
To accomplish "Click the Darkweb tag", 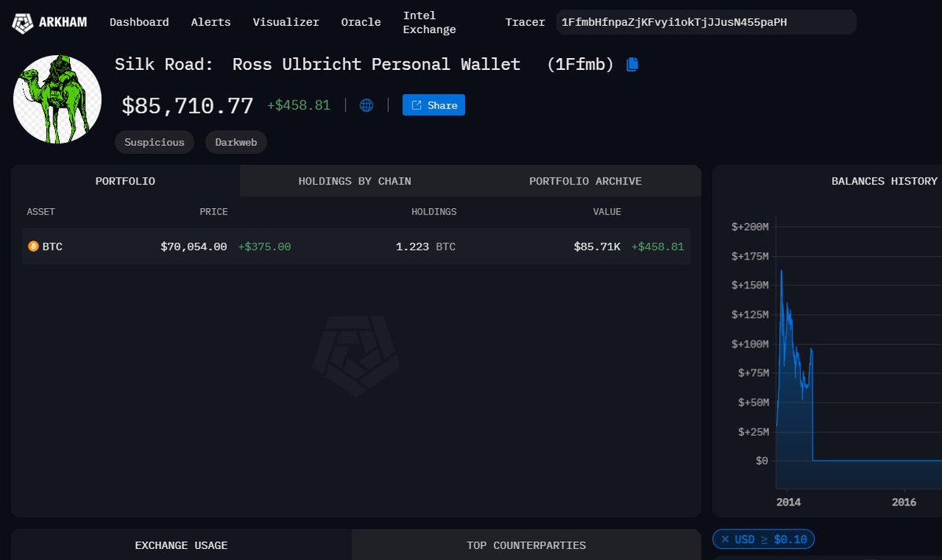I will point(236,142).
